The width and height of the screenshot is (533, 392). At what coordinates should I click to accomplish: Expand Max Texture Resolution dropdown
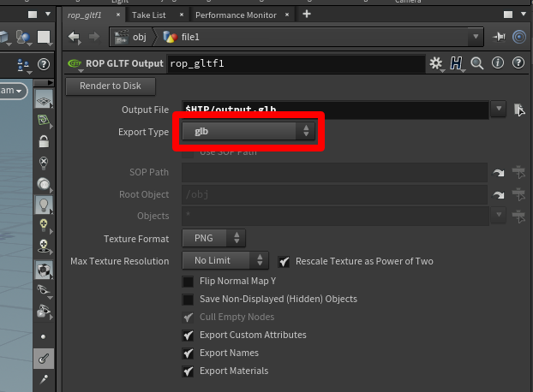click(x=225, y=261)
